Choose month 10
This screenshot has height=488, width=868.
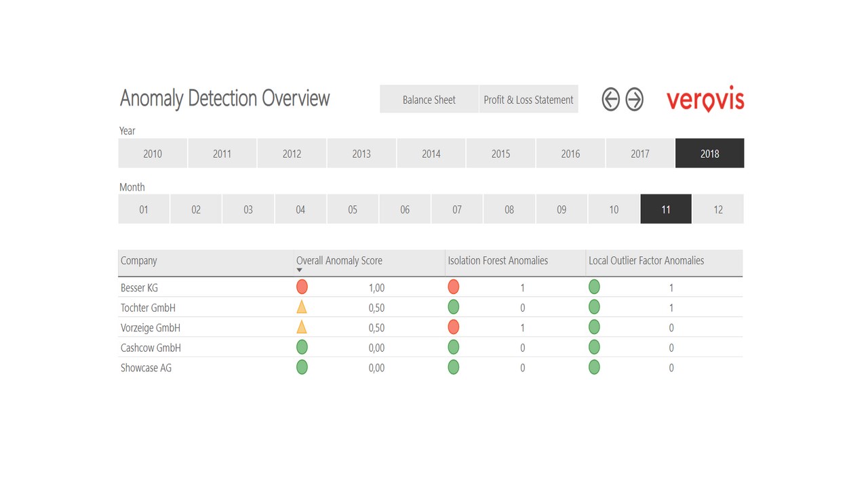pos(614,209)
